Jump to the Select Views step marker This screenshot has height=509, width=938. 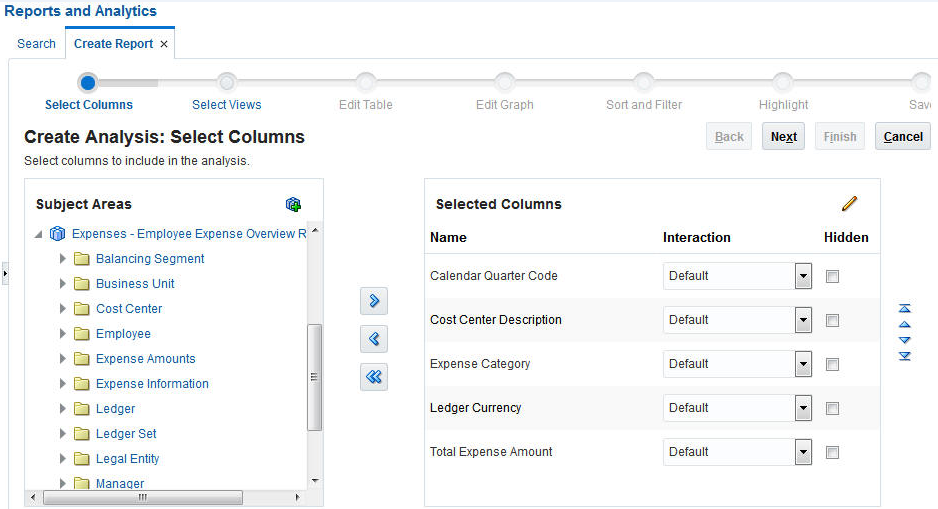point(227,83)
